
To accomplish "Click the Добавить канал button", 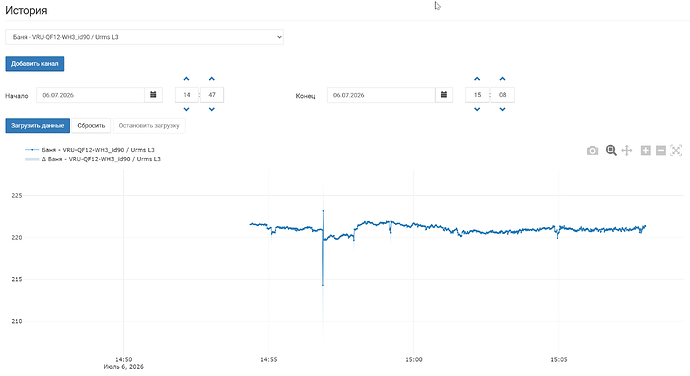I will tap(35, 63).
